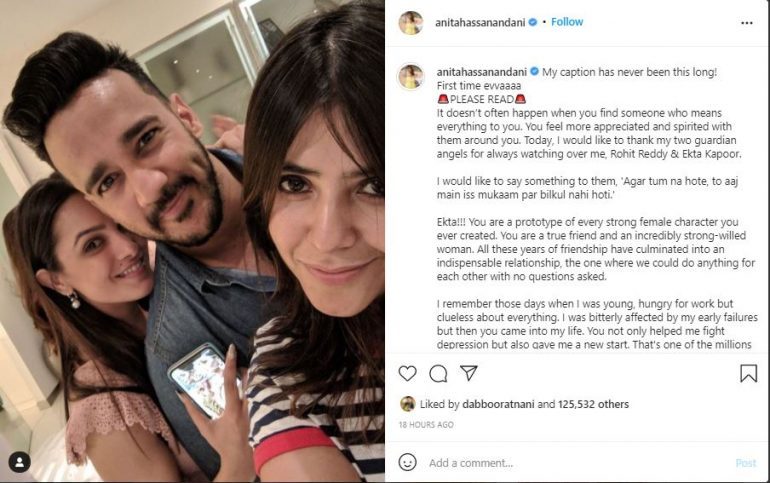Click the verified badge in post header
Screen dimensions: 770x483
point(533,22)
